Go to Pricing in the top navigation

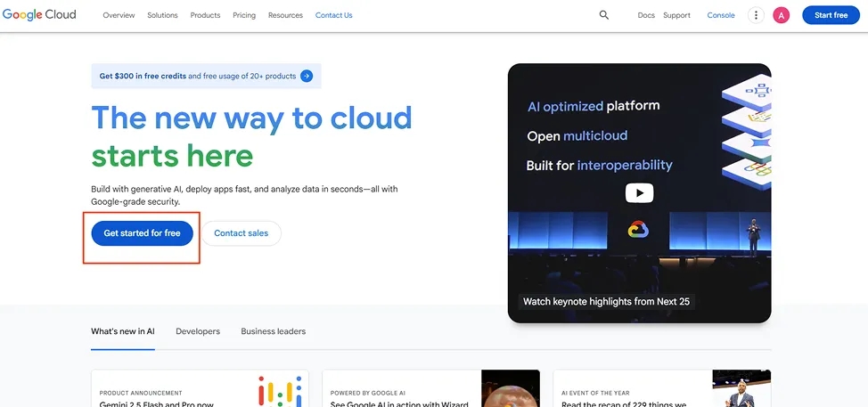[x=244, y=15]
